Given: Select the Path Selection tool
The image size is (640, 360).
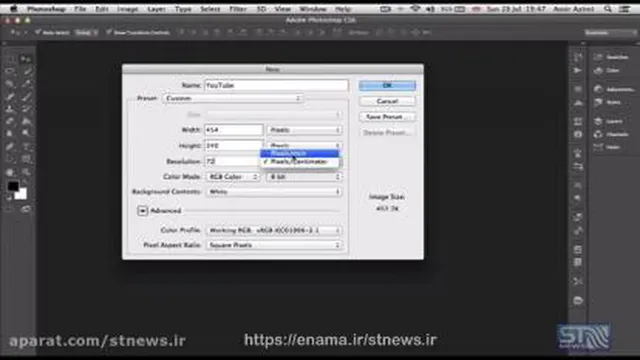Looking at the screenshot, I should pos(10,159).
